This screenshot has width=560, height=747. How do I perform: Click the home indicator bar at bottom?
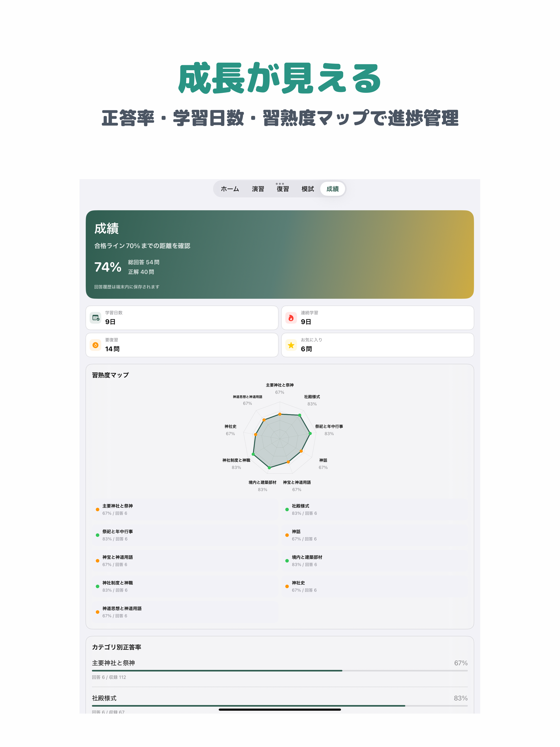[x=280, y=710]
